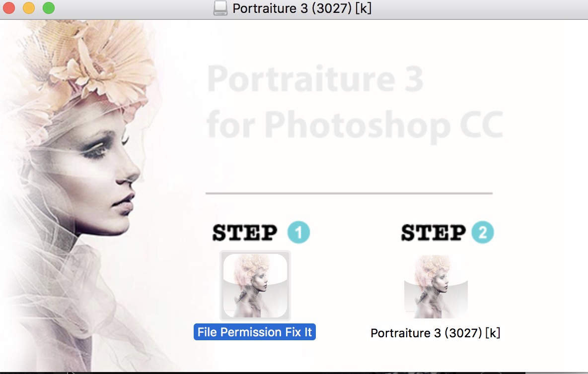Minimize the window with the yellow button
The image size is (588, 374).
pos(29,8)
